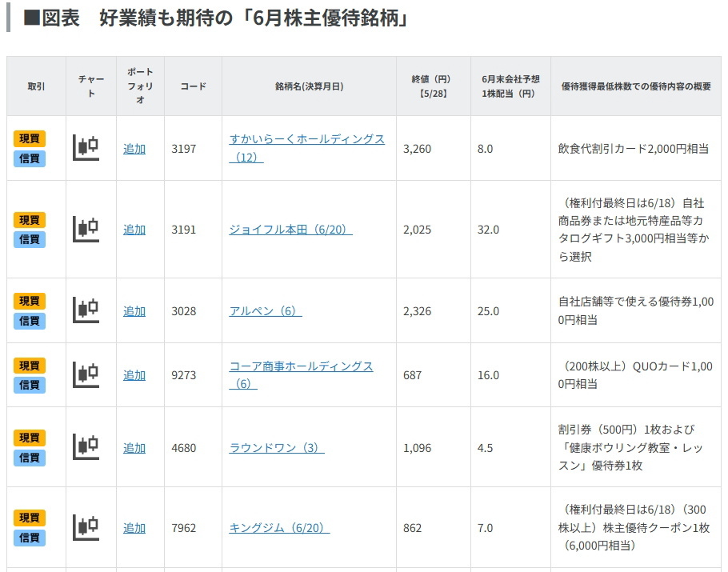Viewport: 728px width, 572px height.
Task: Select code cell 7962
Action: 184,528
